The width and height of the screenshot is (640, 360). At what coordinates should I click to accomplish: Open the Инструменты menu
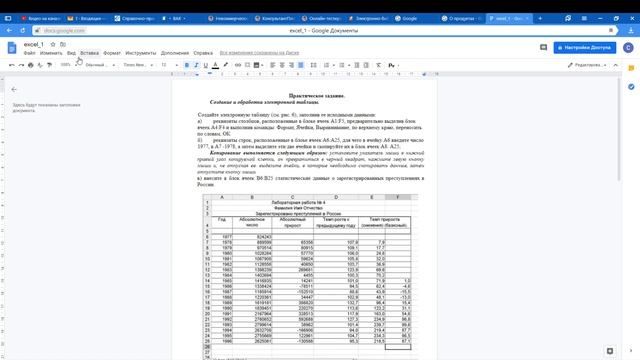pyautogui.click(x=140, y=53)
